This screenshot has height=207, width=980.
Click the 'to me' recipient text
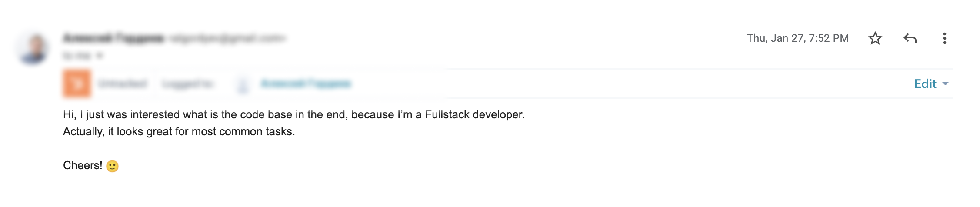click(77, 56)
